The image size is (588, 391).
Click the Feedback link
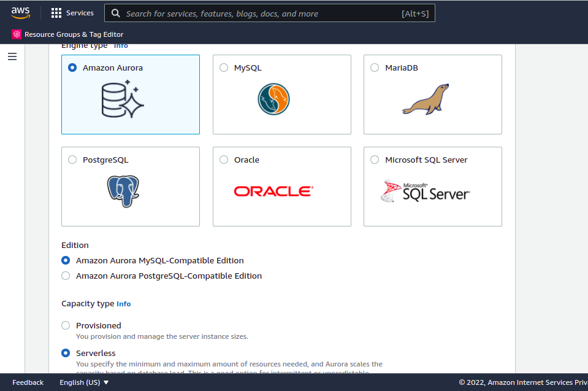click(28, 382)
